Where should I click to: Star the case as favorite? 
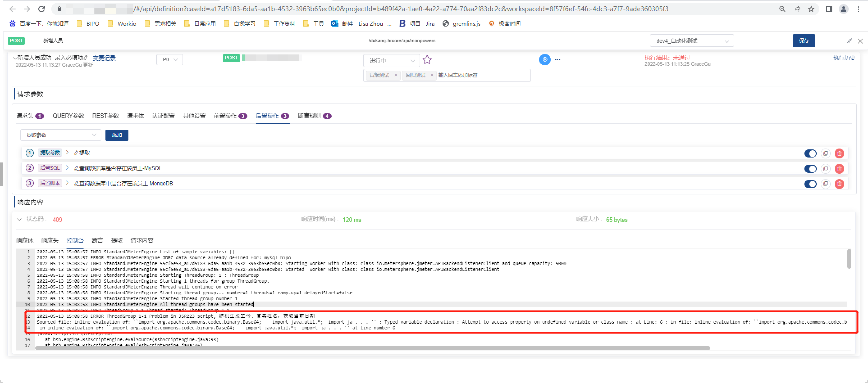[427, 60]
